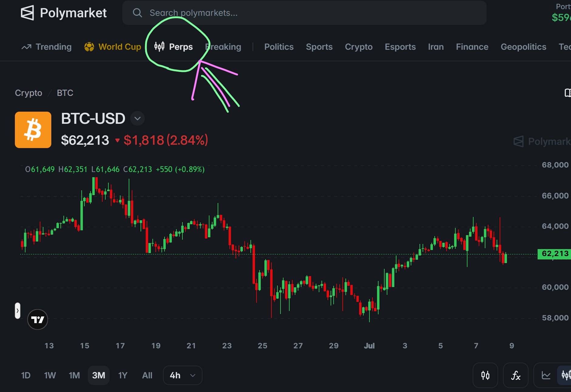The width and height of the screenshot is (571, 392).
Task: Select the All time range
Action: pyautogui.click(x=147, y=375)
